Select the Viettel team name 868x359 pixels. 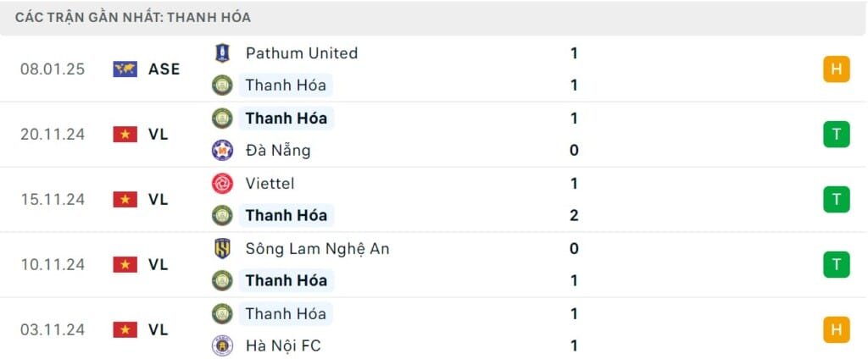[270, 184]
